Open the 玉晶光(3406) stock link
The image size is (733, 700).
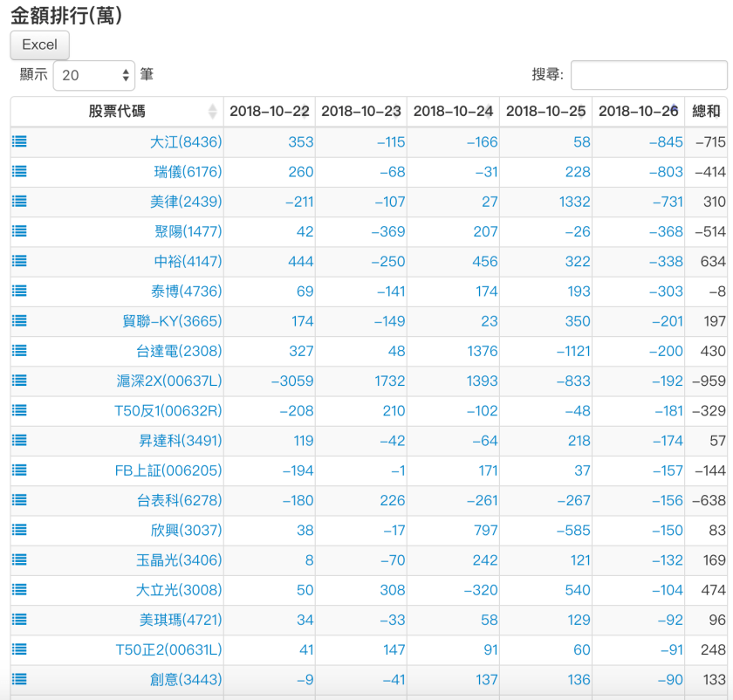[184, 560]
